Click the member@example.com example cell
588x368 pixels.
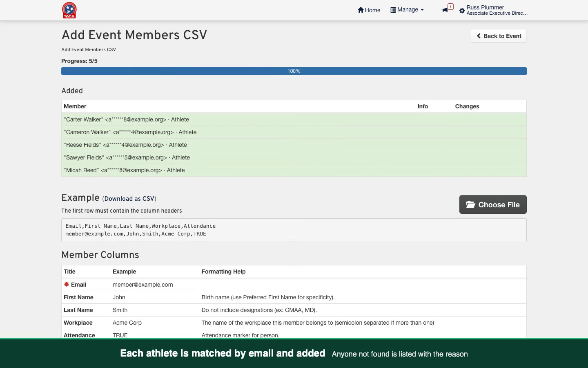143,285
